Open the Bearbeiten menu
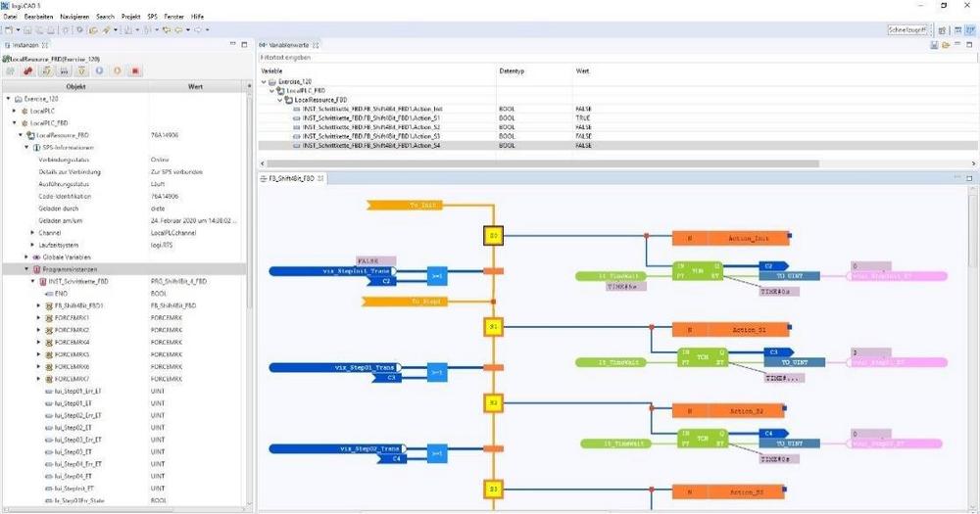This screenshot has width=980, height=514. coord(39,17)
